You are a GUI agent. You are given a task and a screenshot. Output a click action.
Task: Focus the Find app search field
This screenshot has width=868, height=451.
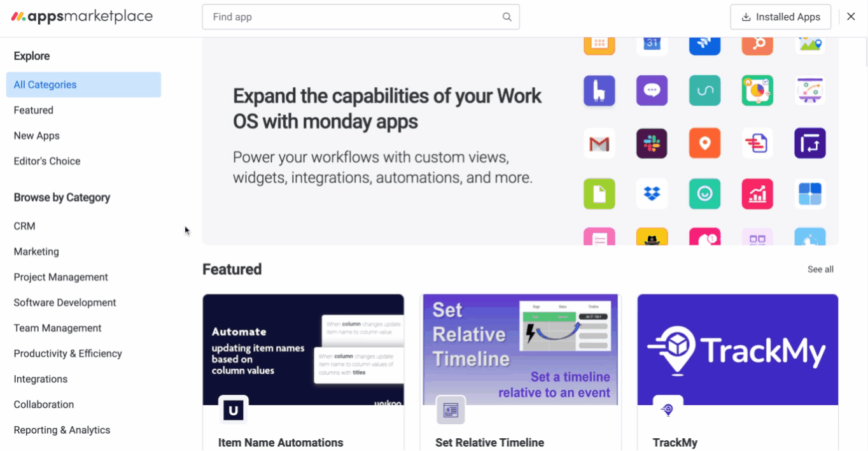click(x=361, y=17)
